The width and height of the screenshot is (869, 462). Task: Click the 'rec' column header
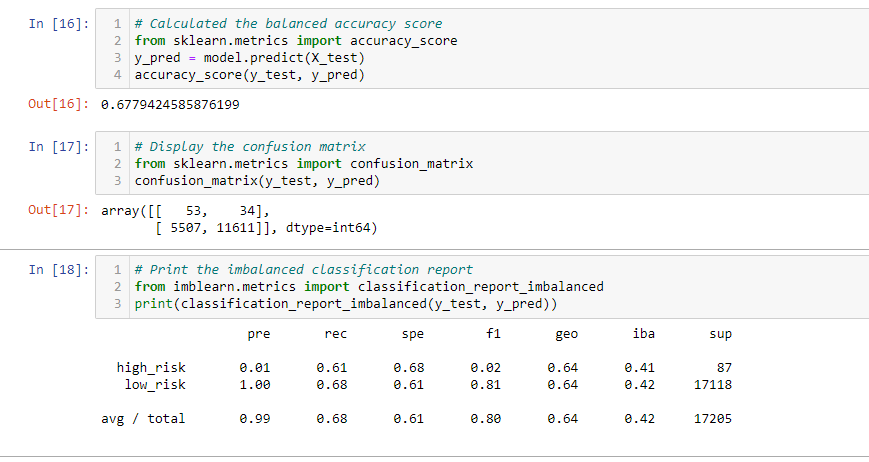[x=336, y=334]
